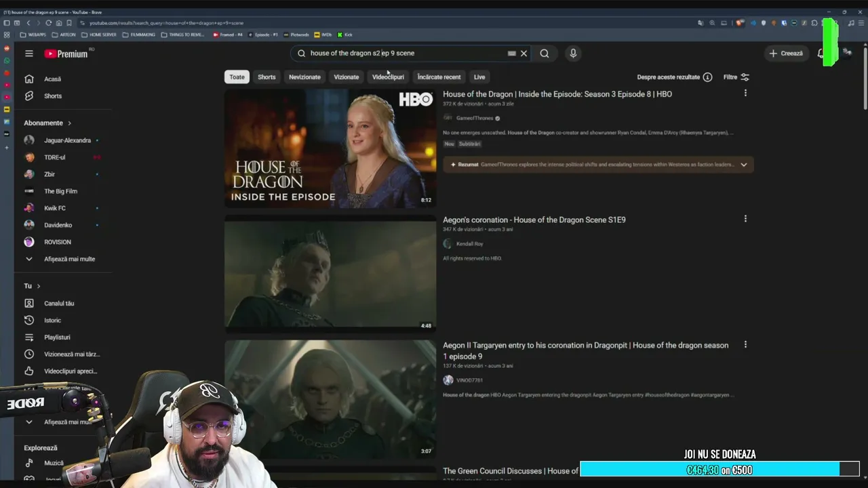Open the Filtre filters panel
The height and width of the screenshot is (488, 868).
736,77
